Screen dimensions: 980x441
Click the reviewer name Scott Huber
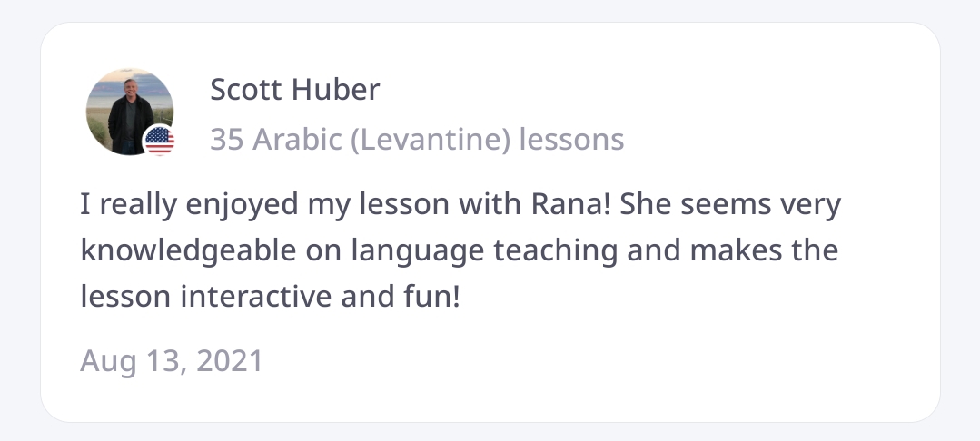coord(294,90)
